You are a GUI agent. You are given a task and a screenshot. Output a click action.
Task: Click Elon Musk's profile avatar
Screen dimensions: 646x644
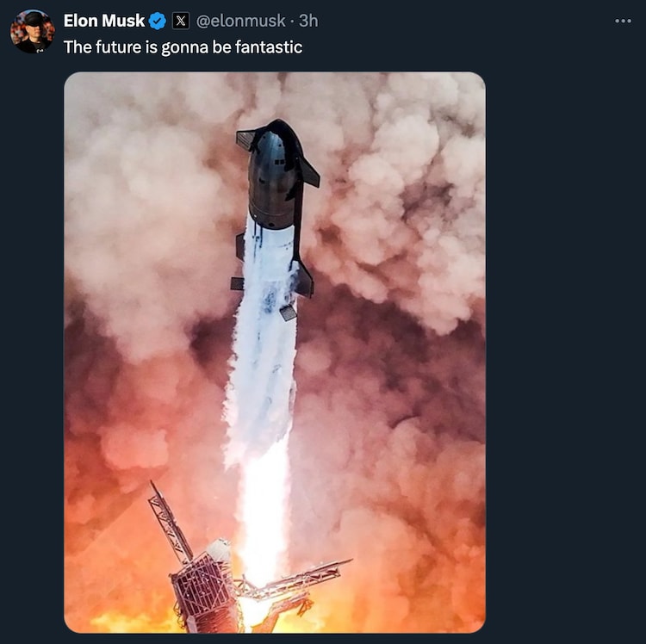(32, 32)
